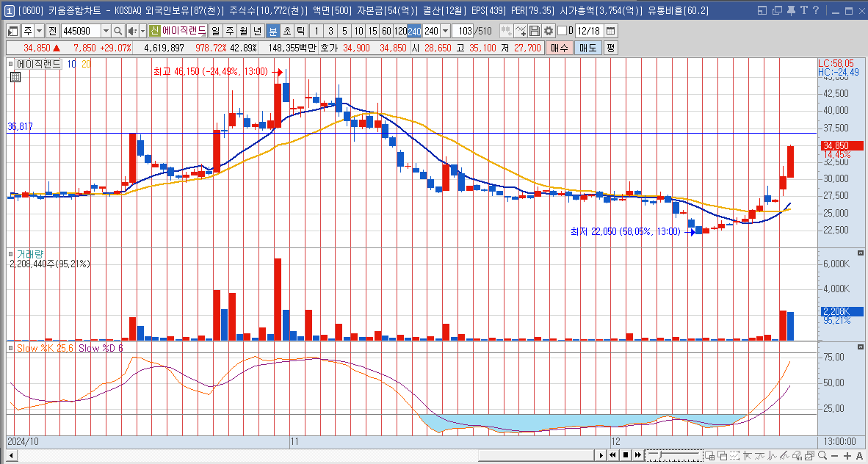868x464 pixels.
Task: Toggle the D checkbox near the date field
Action: coord(563,31)
